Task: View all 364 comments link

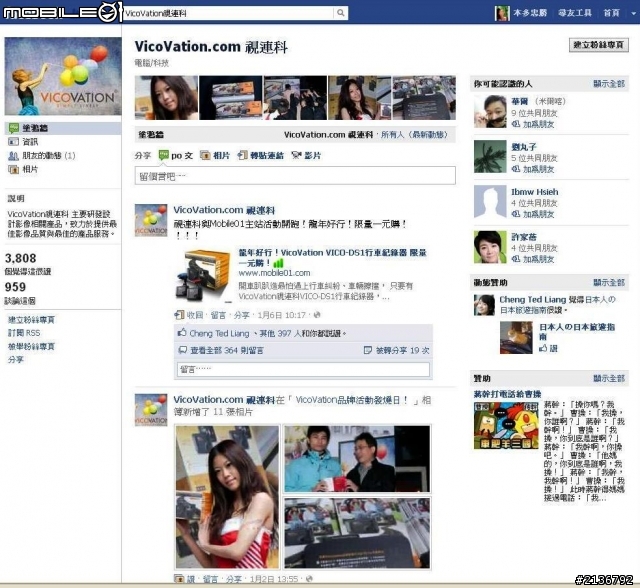Action: [x=227, y=350]
